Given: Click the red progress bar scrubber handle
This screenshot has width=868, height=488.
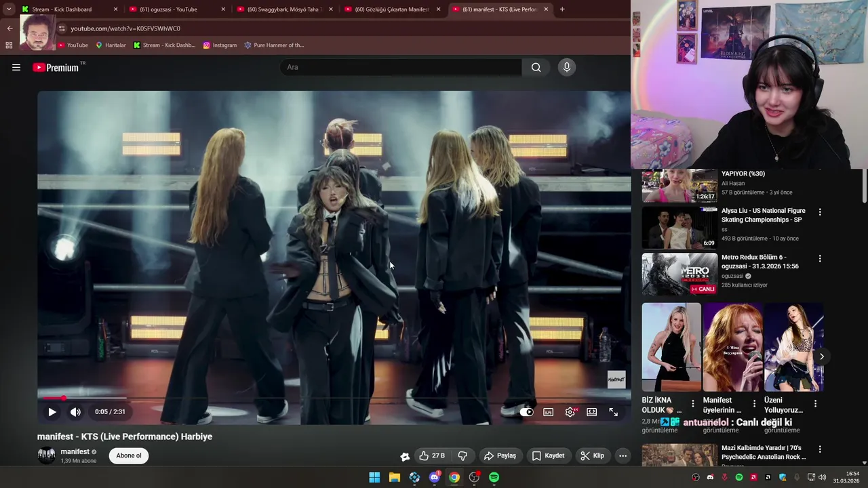Looking at the screenshot, I should [63, 398].
